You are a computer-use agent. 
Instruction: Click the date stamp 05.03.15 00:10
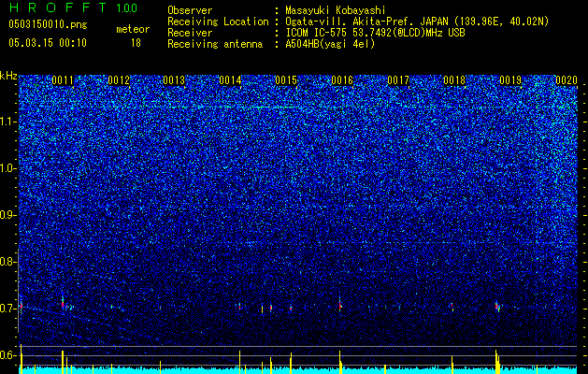coord(48,43)
